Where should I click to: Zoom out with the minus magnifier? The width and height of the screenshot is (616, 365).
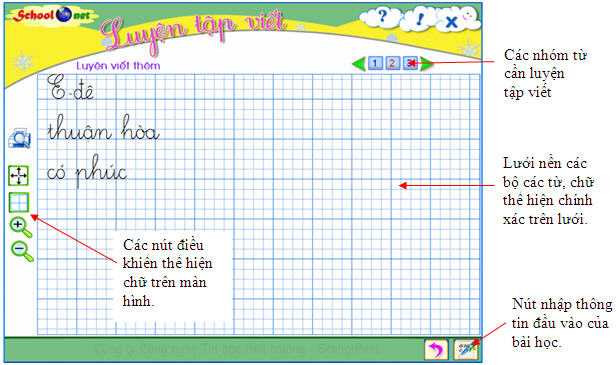click(22, 251)
